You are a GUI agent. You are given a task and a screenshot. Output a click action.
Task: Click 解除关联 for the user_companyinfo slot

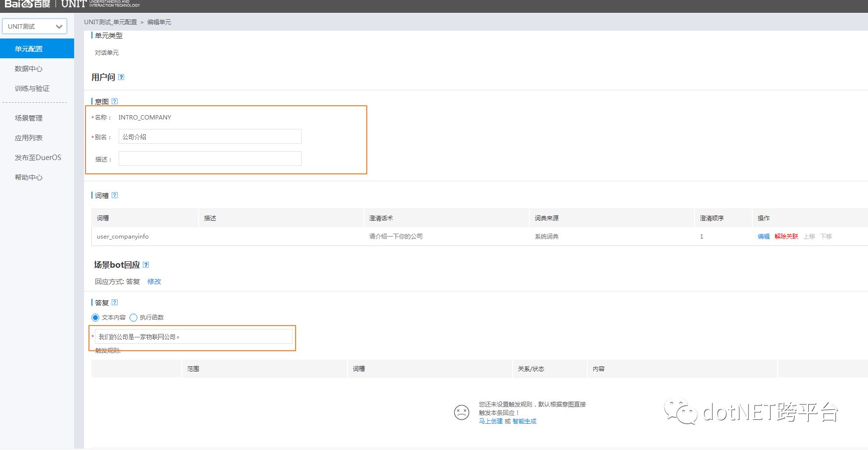click(786, 237)
